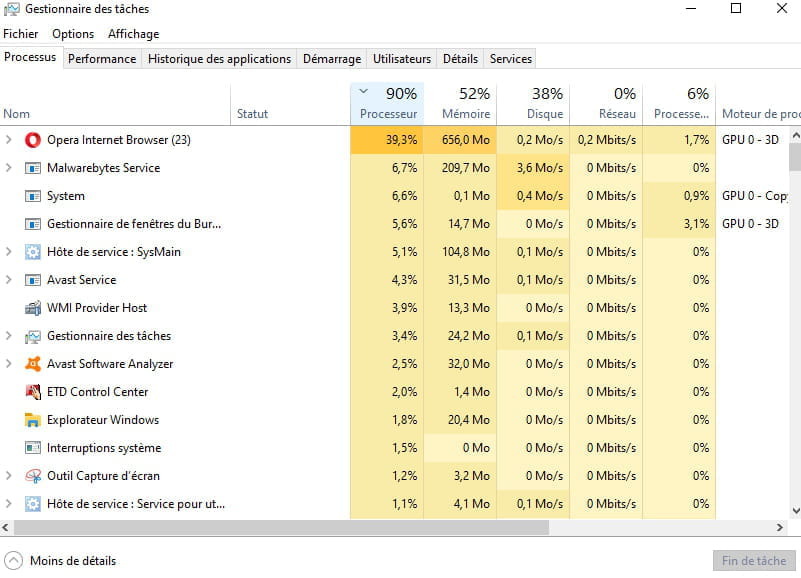Image resolution: width=801 pixels, height=578 pixels.
Task: Click the Avast Software Analyzer orange icon
Action: pos(33,364)
